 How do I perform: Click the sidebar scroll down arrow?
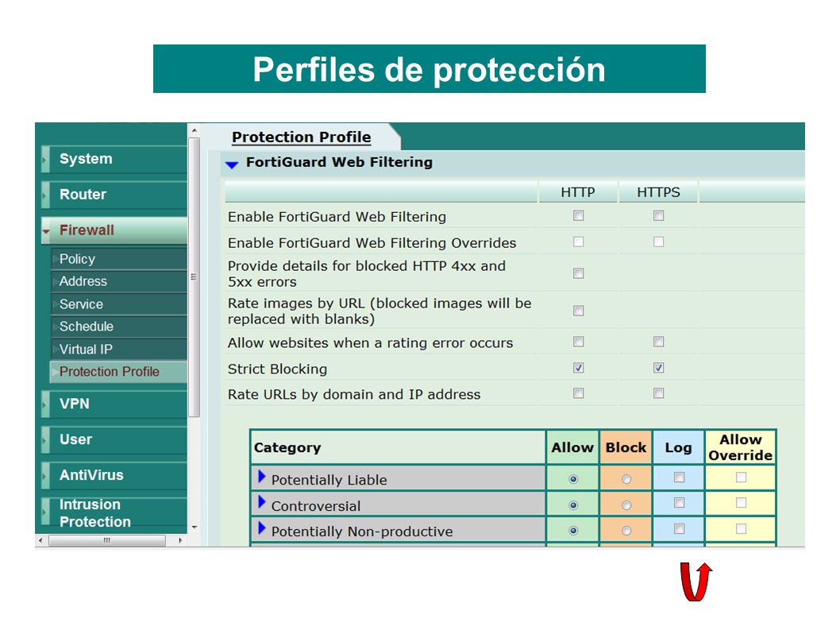point(194,528)
